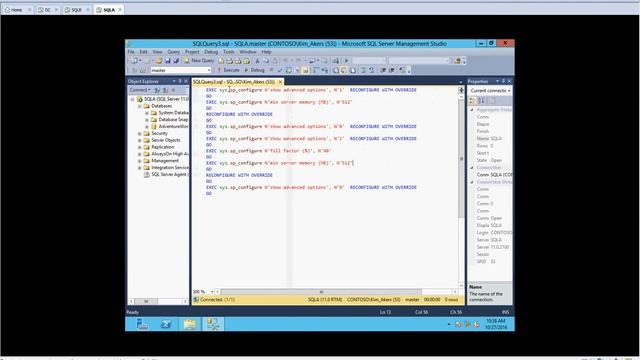Viewport: 640px width, 360px height.
Task: Expand the Integration Services folder
Action: [140, 168]
